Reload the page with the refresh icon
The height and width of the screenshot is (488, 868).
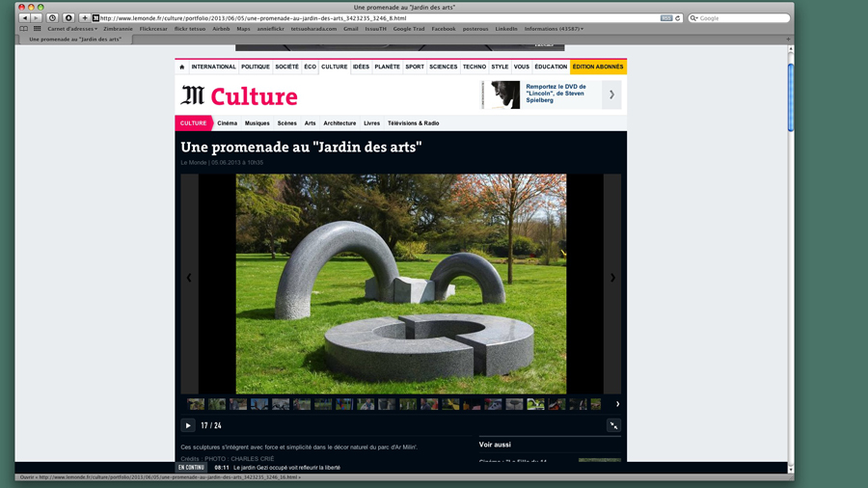678,18
